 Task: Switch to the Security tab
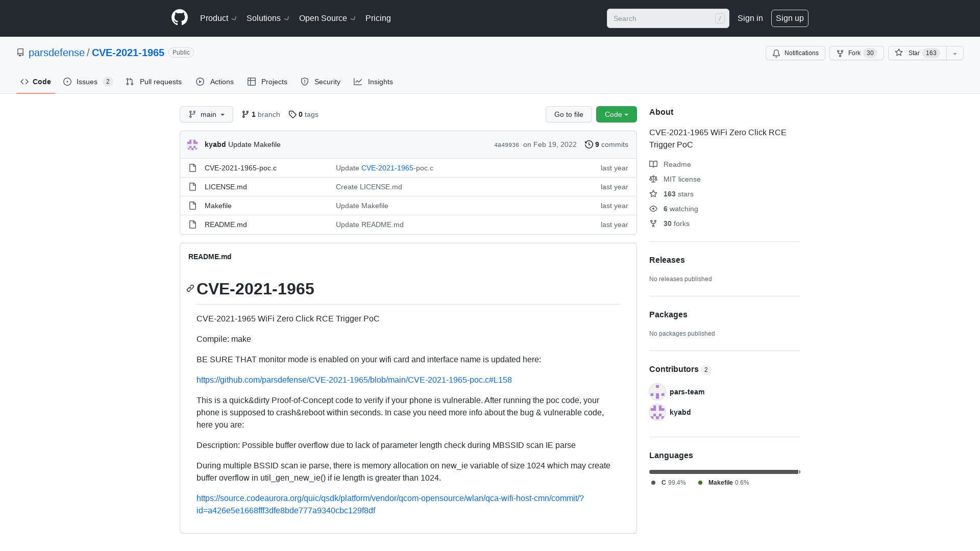tap(321, 82)
